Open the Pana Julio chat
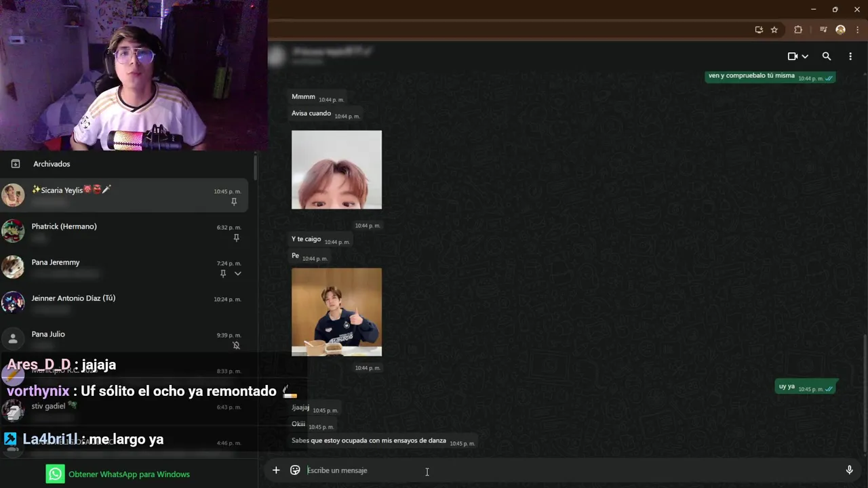 124,339
